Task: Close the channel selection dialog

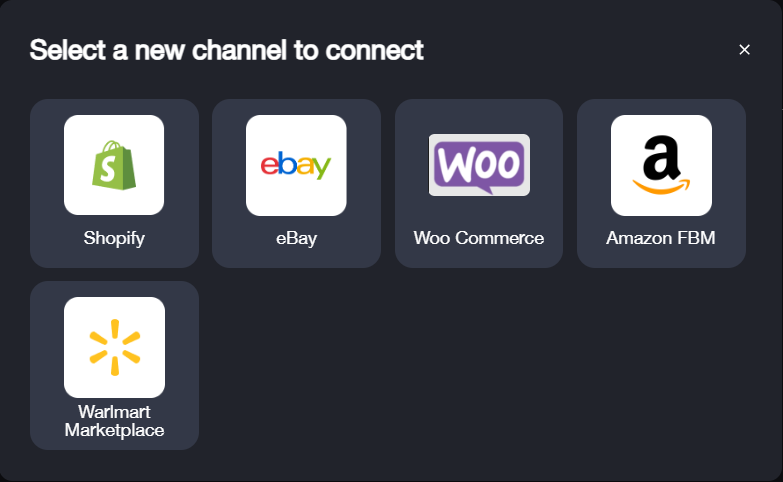Action: (x=744, y=49)
